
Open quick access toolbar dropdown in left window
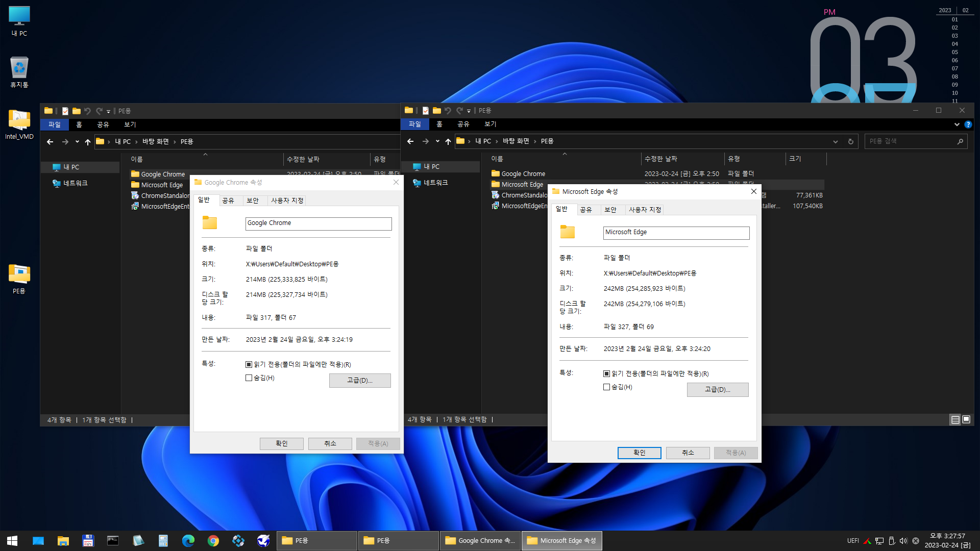tap(108, 111)
